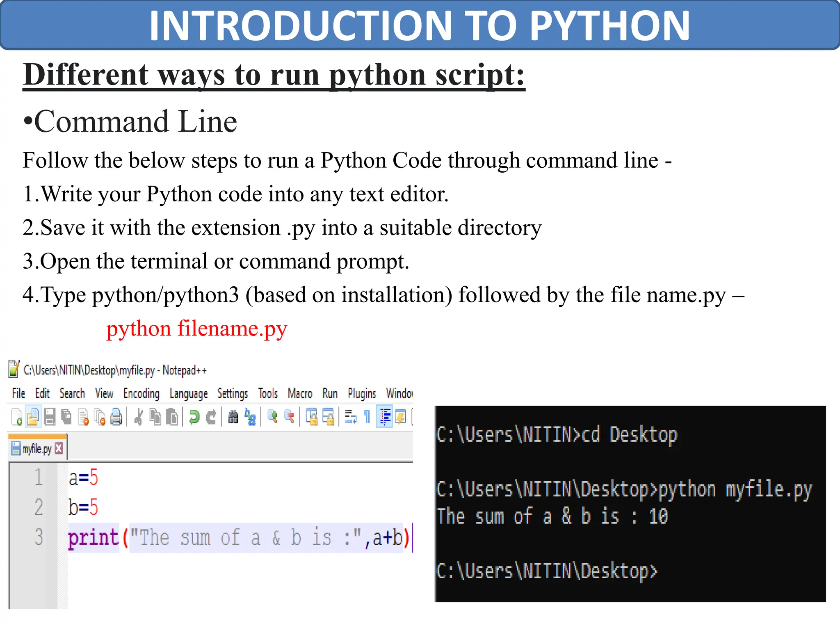Click the red 'python filename.py' text
The width and height of the screenshot is (840, 630).
tap(197, 329)
